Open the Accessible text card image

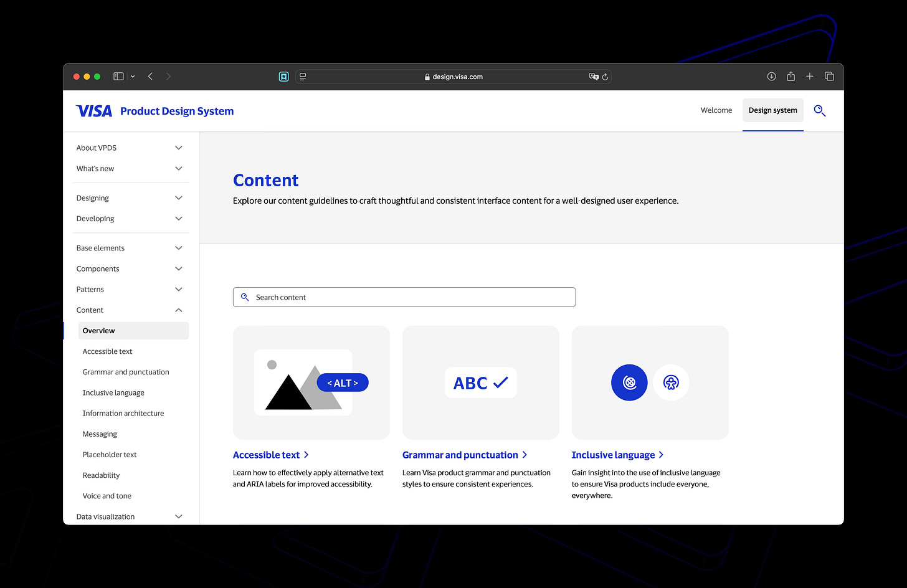pos(311,382)
